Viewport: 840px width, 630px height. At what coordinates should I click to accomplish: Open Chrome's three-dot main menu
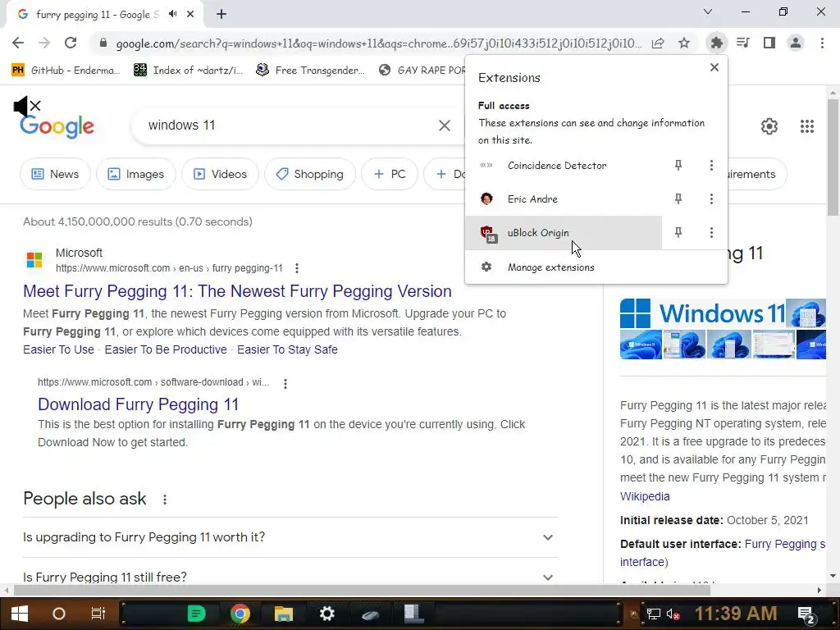tap(822, 43)
